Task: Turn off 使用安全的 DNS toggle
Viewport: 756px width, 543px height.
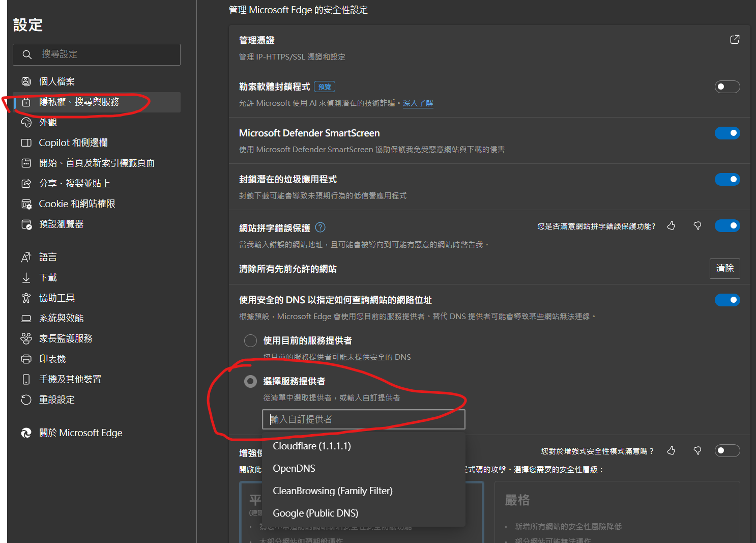Action: (727, 300)
